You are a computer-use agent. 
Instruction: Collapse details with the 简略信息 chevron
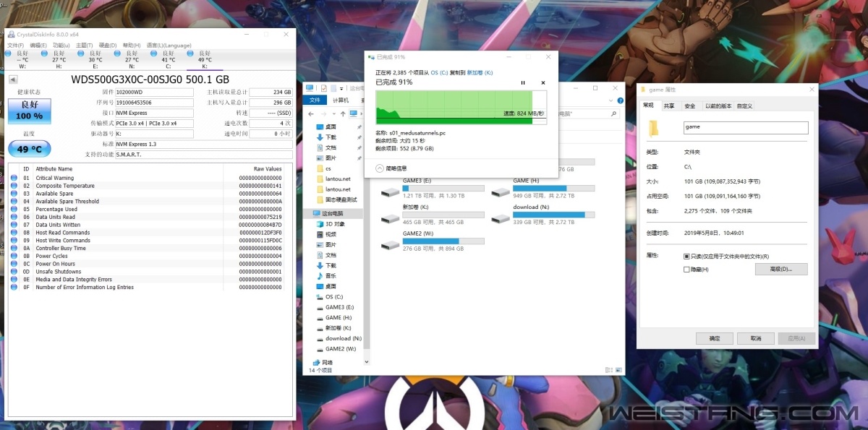(x=380, y=168)
